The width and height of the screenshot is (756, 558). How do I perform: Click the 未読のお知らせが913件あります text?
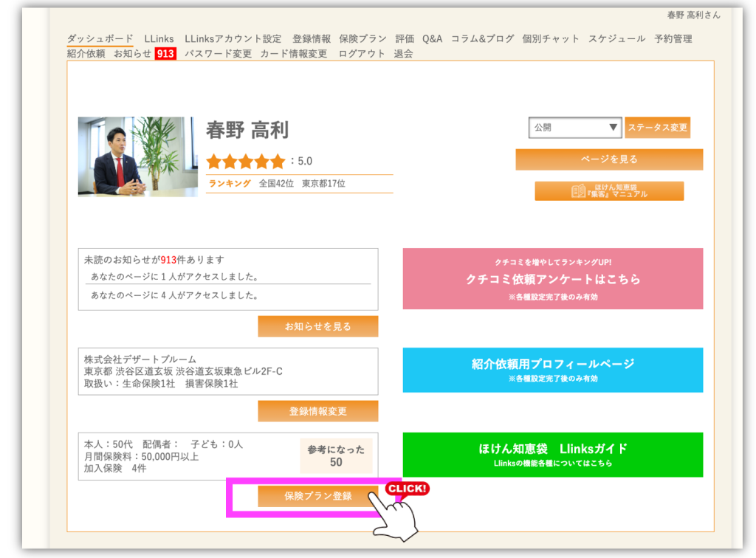point(154,261)
